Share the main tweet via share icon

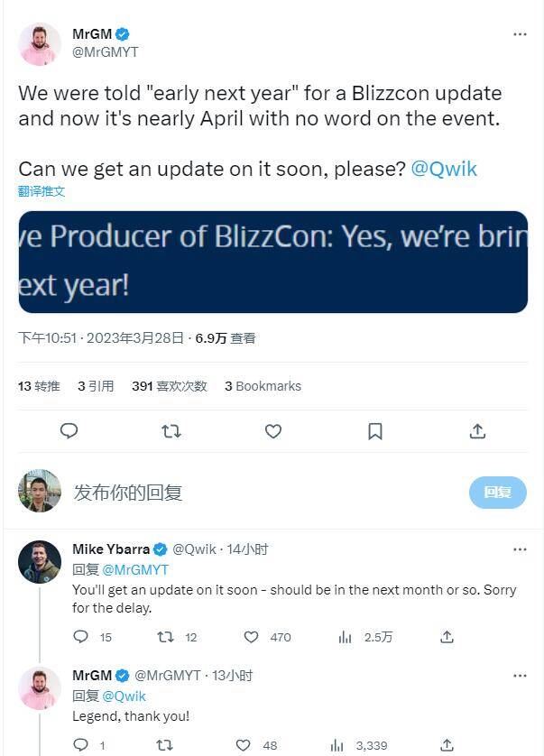(x=478, y=431)
